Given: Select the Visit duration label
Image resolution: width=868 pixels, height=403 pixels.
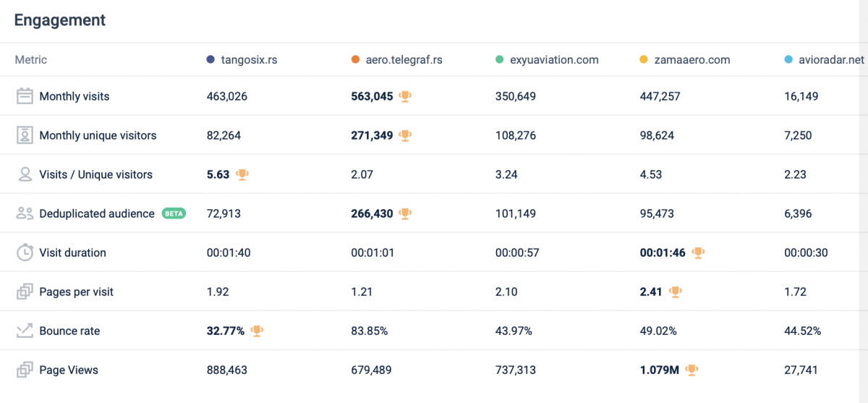Looking at the screenshot, I should point(72,253).
